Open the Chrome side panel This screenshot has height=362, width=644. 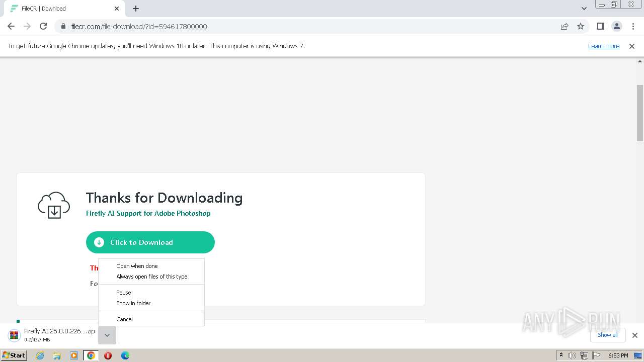pos(600,26)
